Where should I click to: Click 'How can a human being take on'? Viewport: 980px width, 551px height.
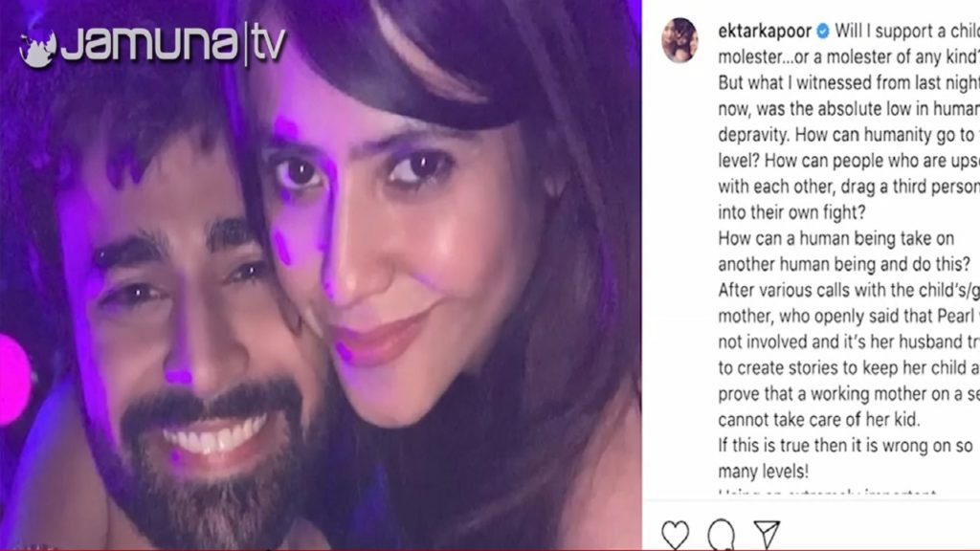[836, 238]
